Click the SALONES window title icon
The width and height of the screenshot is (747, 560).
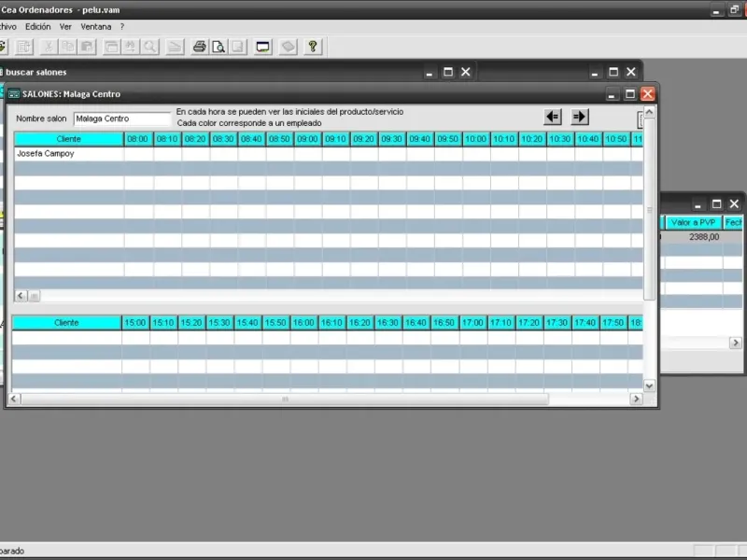[x=14, y=94]
